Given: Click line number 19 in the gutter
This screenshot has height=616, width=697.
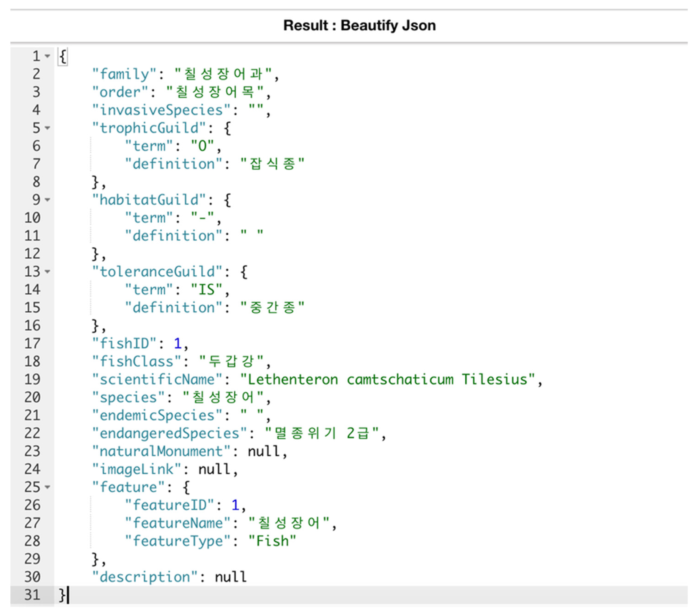Looking at the screenshot, I should pyautogui.click(x=32, y=379).
